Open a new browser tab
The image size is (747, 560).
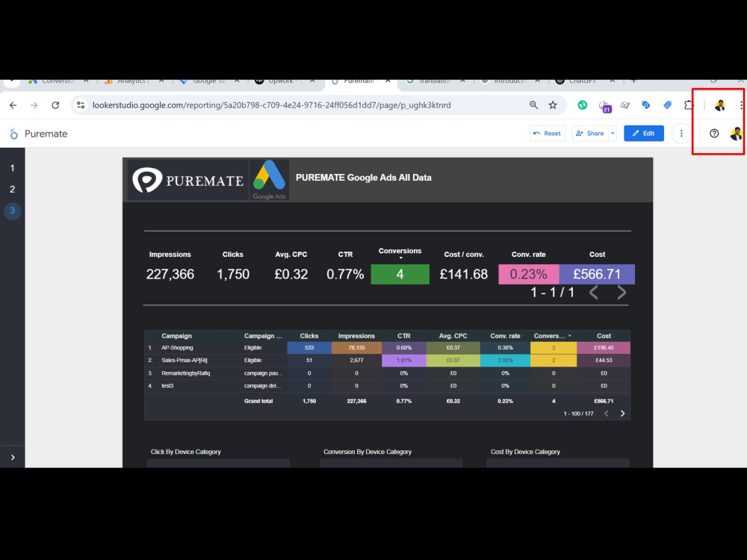point(633,81)
